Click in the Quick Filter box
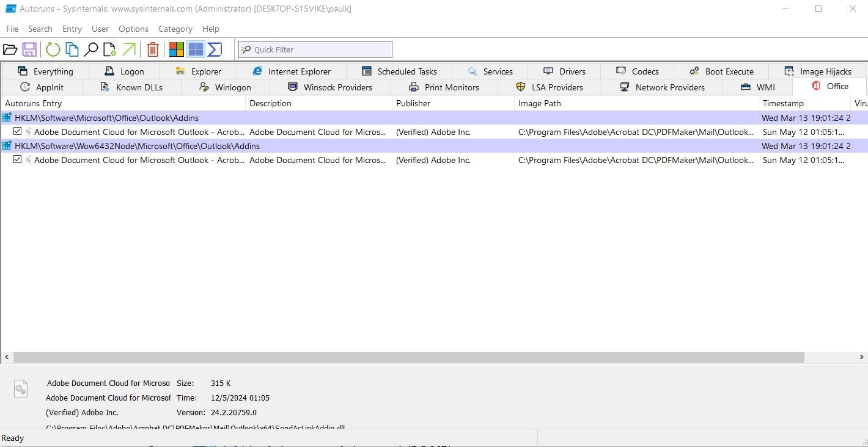This screenshot has height=447, width=868. 315,49
